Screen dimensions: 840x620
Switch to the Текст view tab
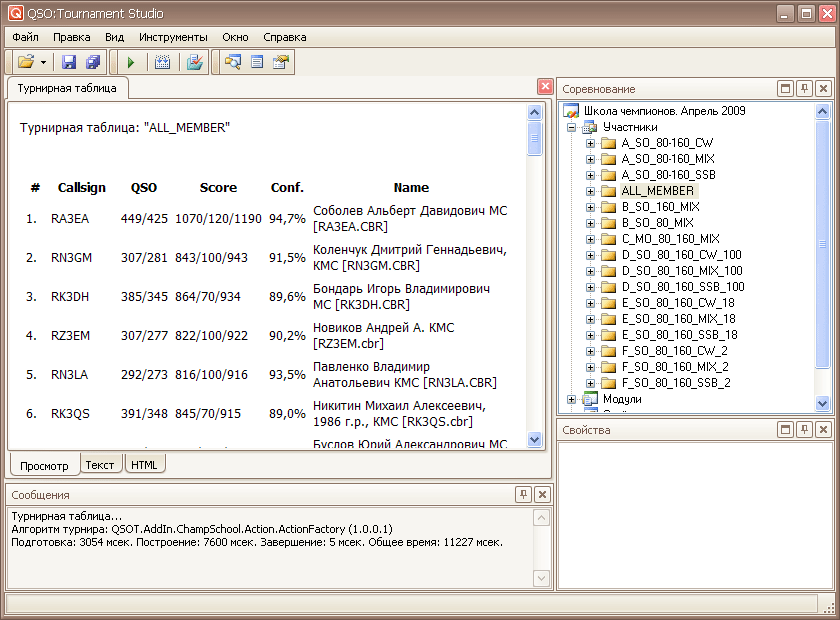(x=100, y=465)
